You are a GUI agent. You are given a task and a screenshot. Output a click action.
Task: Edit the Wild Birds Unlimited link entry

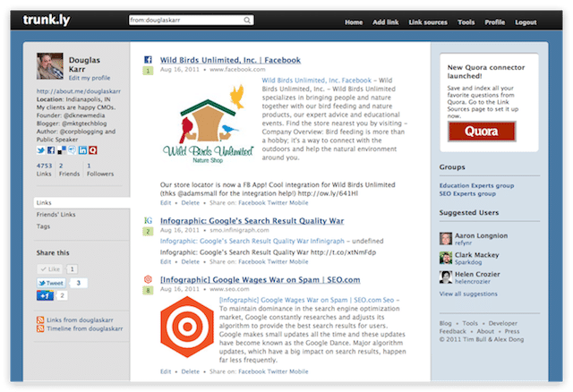166,203
